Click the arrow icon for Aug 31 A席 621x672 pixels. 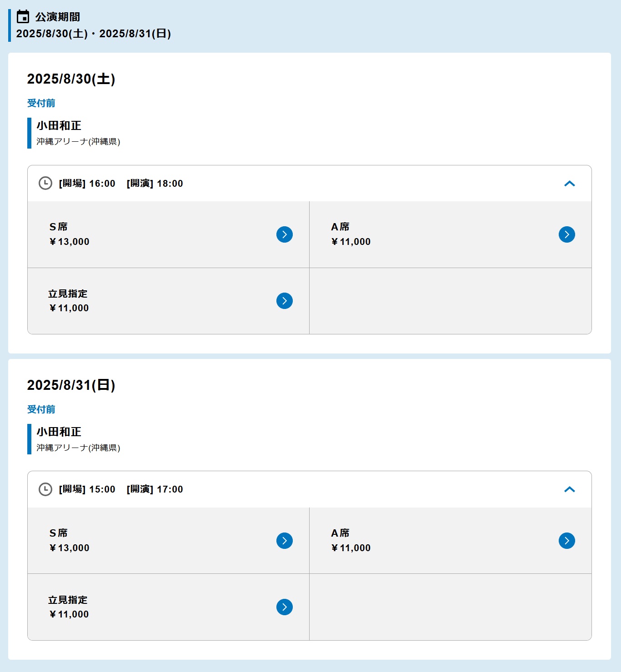[x=567, y=541]
